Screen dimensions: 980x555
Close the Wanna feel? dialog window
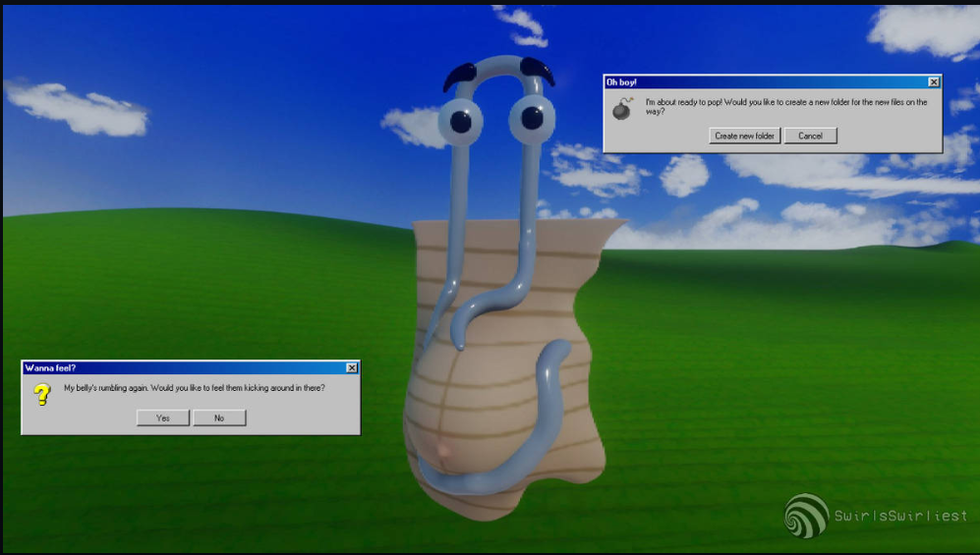coord(352,367)
